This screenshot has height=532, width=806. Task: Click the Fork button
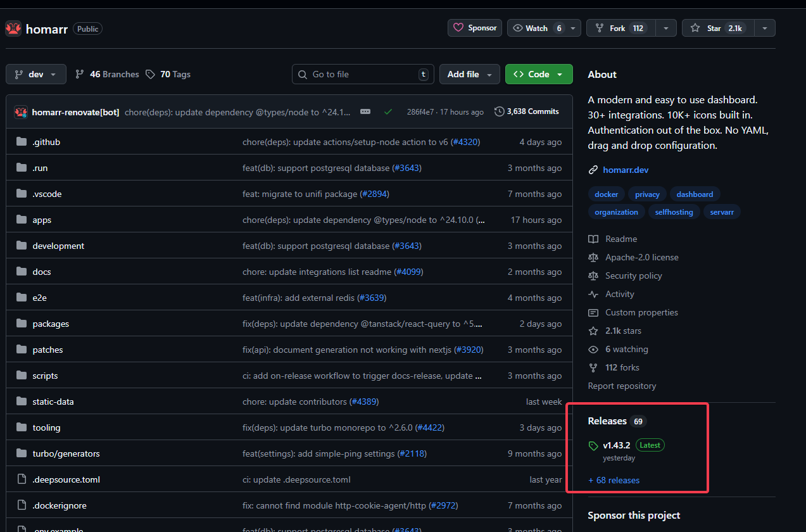pyautogui.click(x=620, y=28)
